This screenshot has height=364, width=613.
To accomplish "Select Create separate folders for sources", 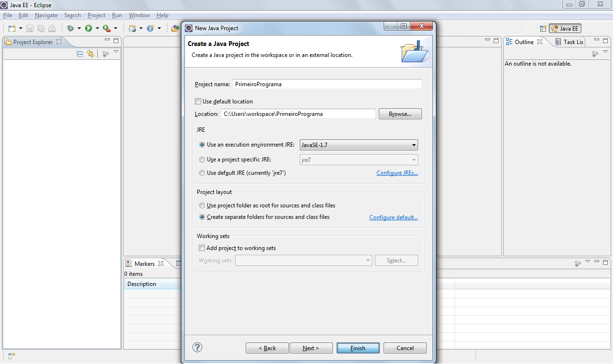I will point(202,217).
